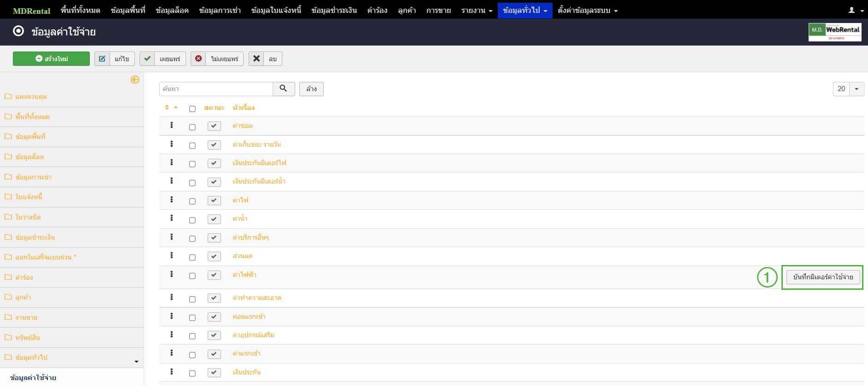Image resolution: width=868 pixels, height=386 pixels.
Task: Select all rows with header checkbox
Action: click(x=192, y=109)
